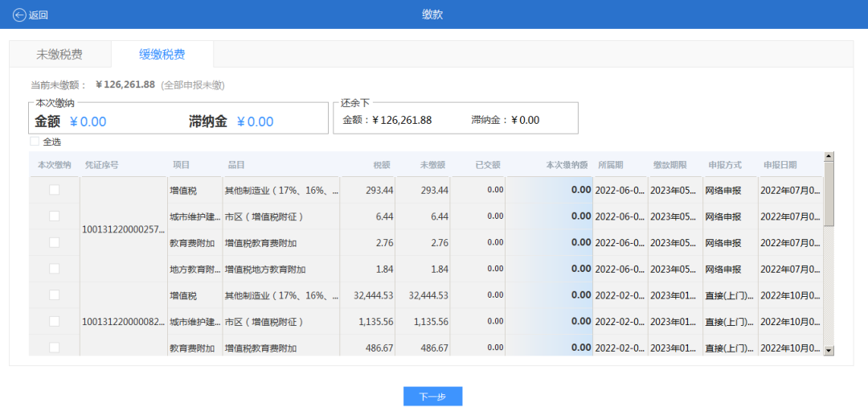Switch to the 未缴税费 tab
The image size is (868, 420).
pyautogui.click(x=59, y=54)
